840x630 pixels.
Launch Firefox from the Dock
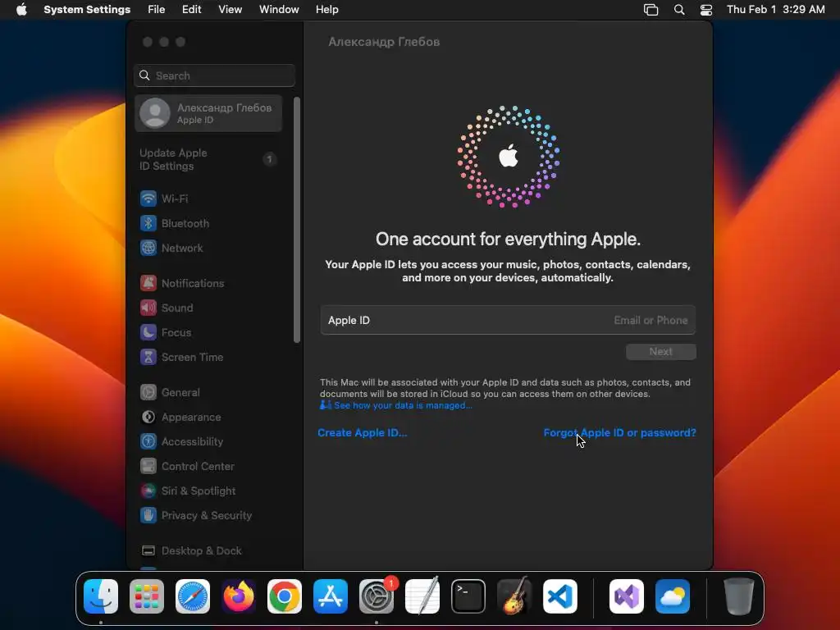click(x=239, y=596)
